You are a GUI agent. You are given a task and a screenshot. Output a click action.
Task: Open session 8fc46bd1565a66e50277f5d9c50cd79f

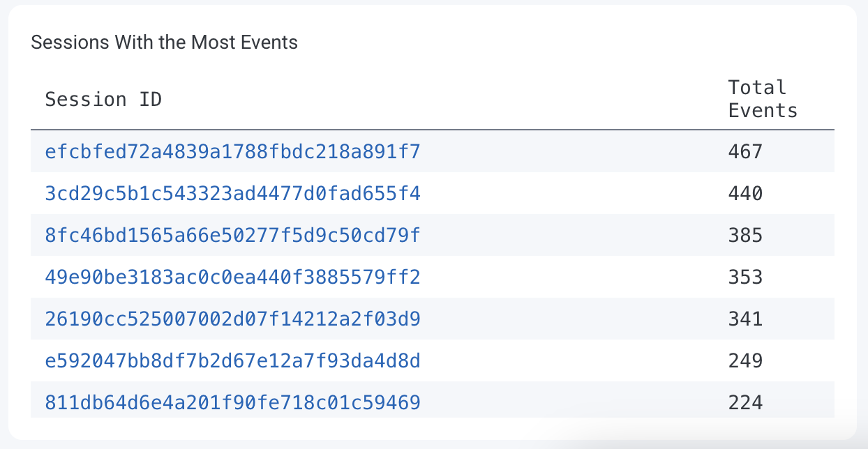pos(232,235)
